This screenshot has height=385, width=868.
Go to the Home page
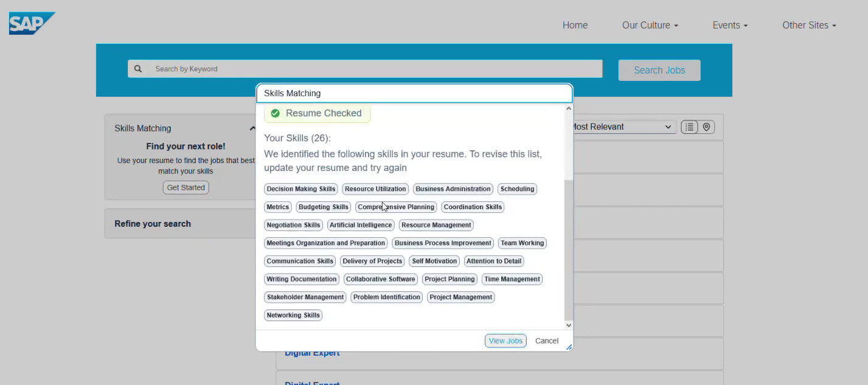(575, 26)
